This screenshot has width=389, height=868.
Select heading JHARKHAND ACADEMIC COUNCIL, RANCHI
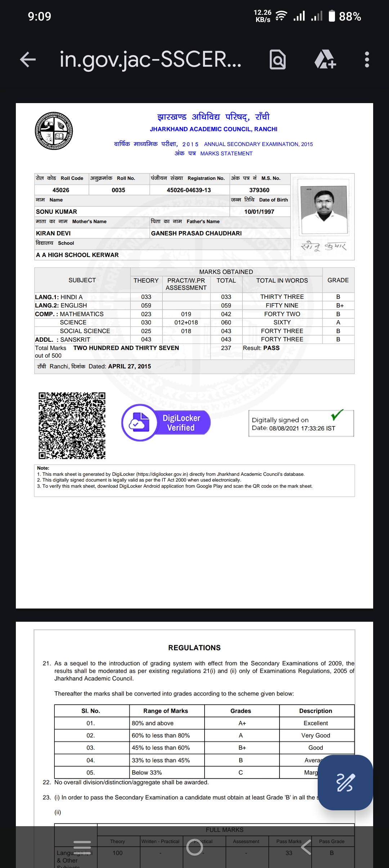point(214,129)
